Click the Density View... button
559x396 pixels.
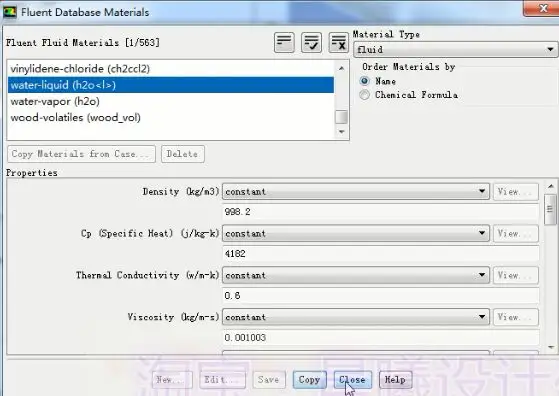516,191
